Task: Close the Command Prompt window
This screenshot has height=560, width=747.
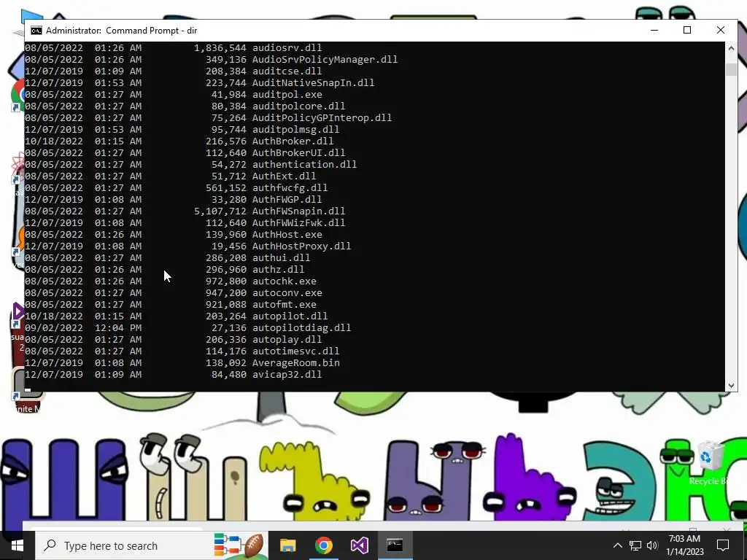Action: pyautogui.click(x=720, y=30)
